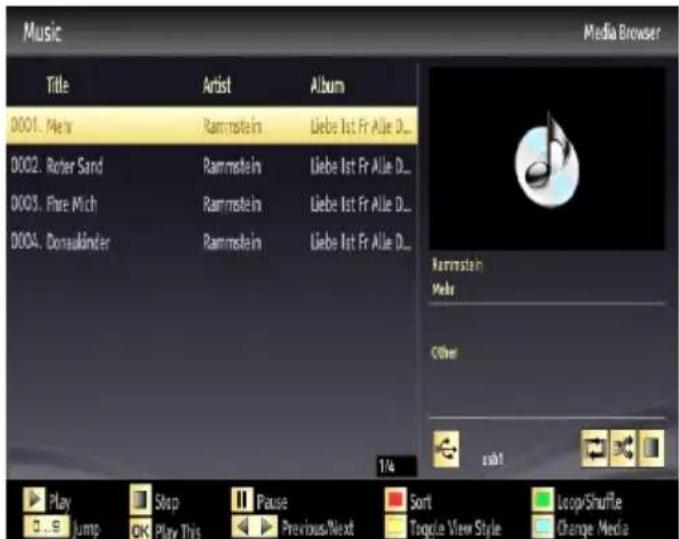Toggle the loop/repeat mode icon
The image size is (679, 539).
594,448
